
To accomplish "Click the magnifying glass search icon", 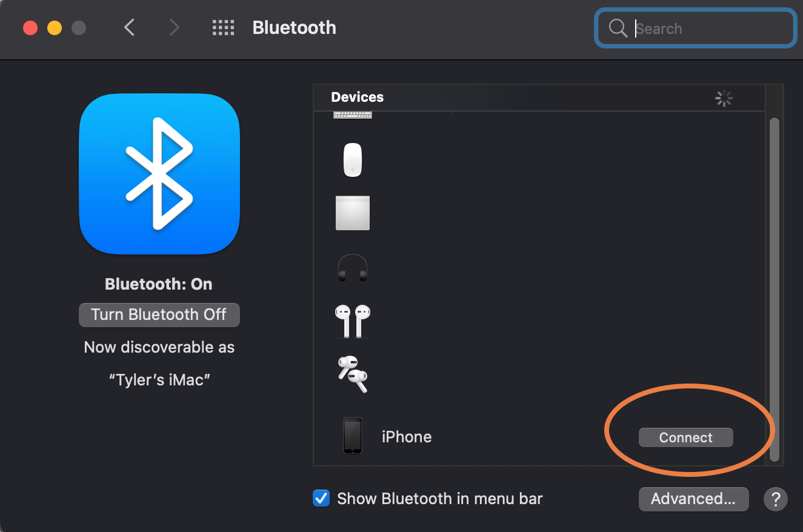I will point(618,28).
